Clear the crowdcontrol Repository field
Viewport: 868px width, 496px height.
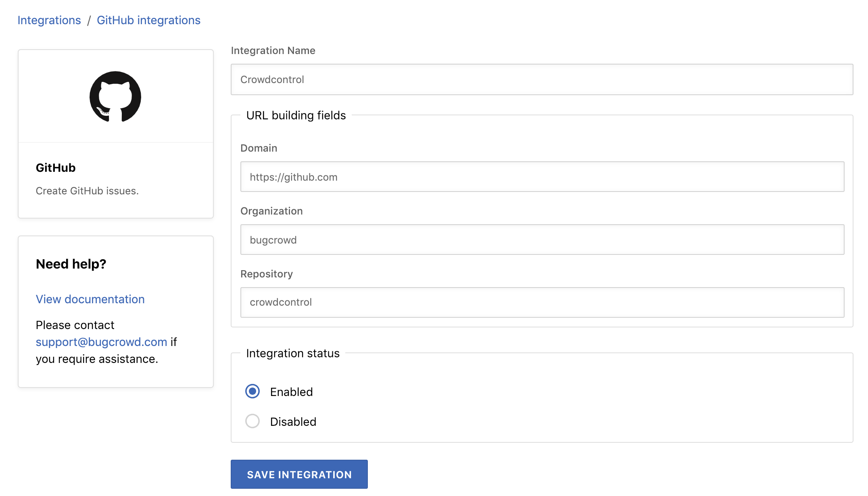(x=542, y=302)
